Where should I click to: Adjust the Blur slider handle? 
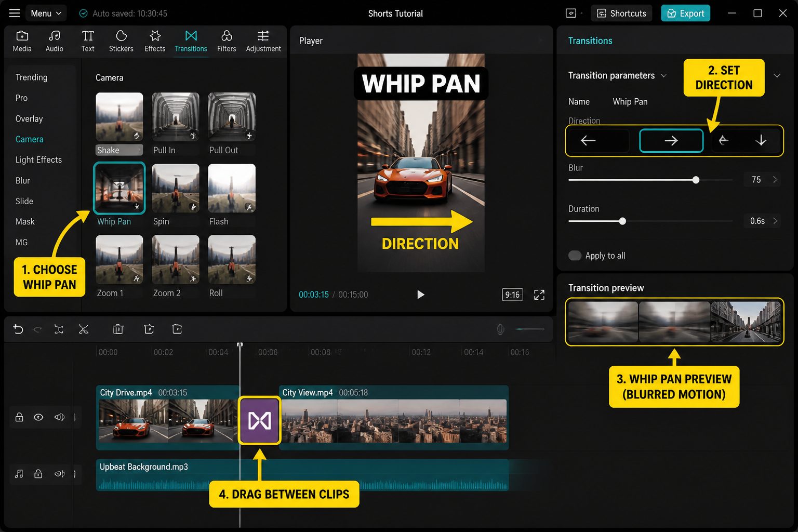(x=696, y=180)
